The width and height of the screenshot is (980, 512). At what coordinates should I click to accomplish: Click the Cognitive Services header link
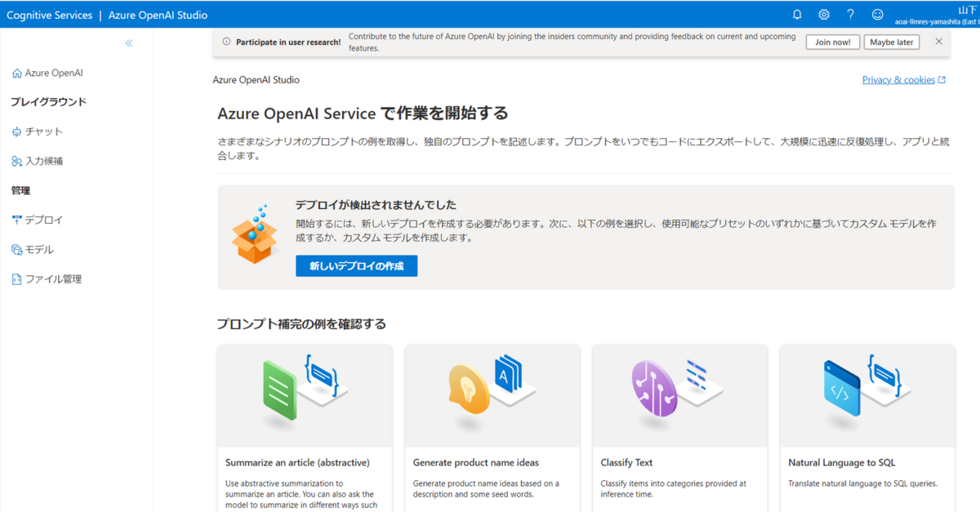(48, 15)
